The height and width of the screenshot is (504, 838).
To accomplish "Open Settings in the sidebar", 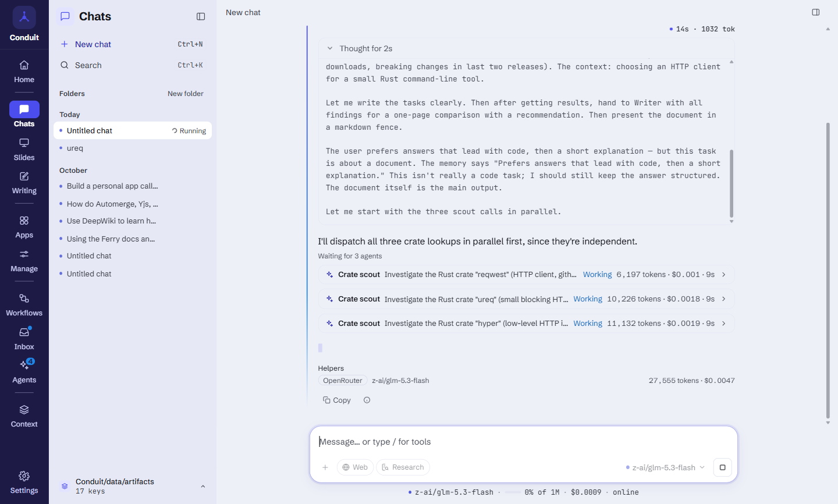I will click(x=24, y=482).
